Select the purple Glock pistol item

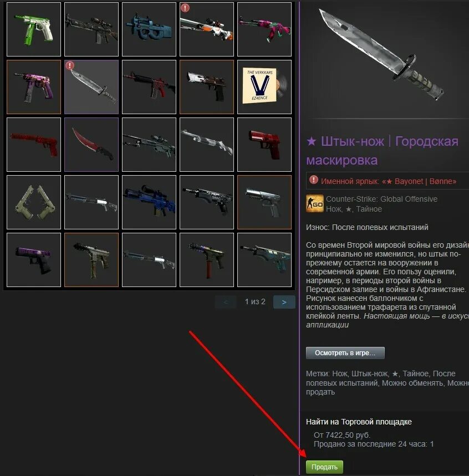[34, 260]
